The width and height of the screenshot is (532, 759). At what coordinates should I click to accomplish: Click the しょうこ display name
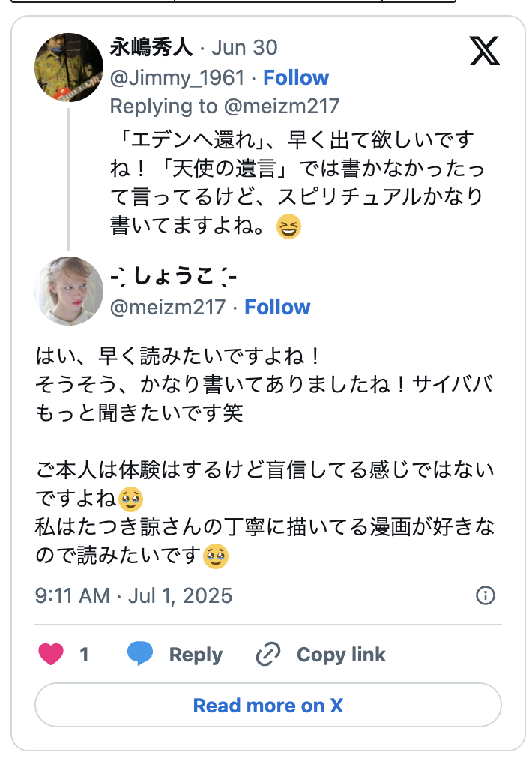click(x=174, y=277)
